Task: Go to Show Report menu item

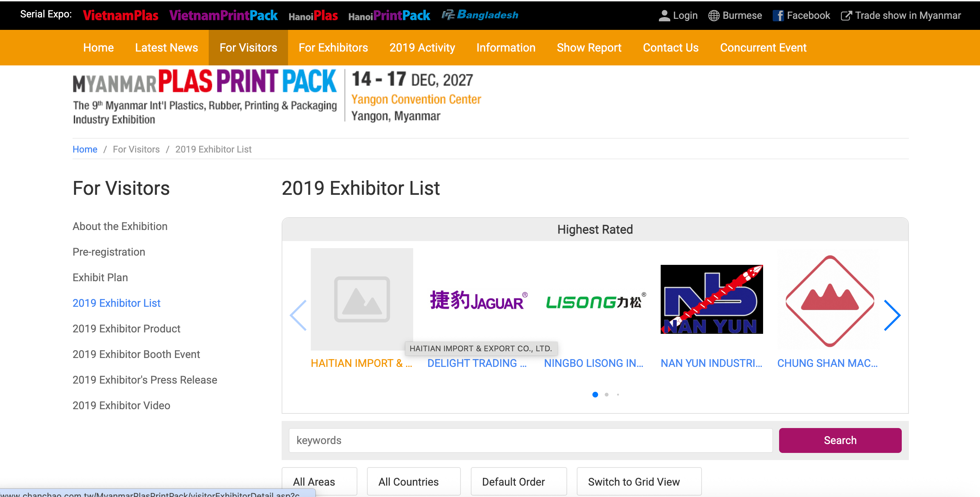Action: click(589, 48)
